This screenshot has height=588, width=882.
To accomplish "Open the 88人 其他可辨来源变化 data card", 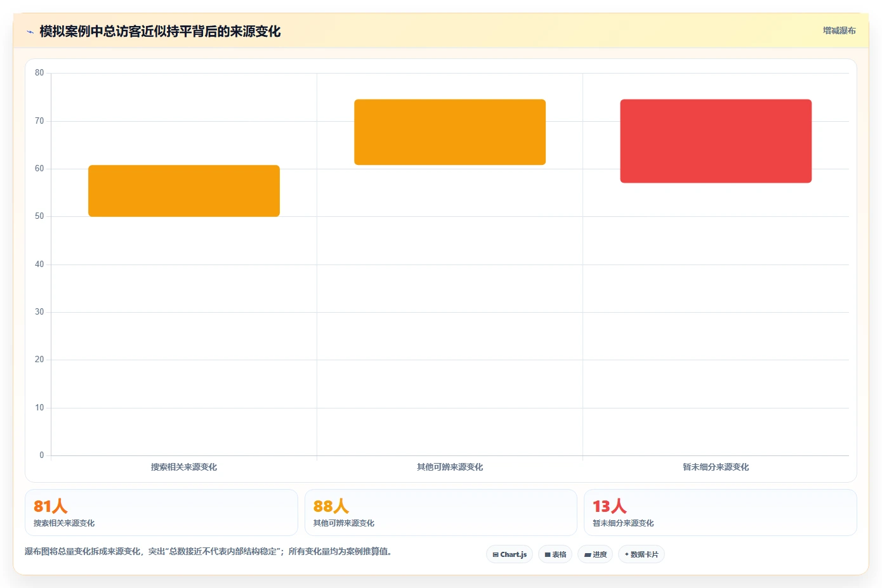I will tap(440, 513).
